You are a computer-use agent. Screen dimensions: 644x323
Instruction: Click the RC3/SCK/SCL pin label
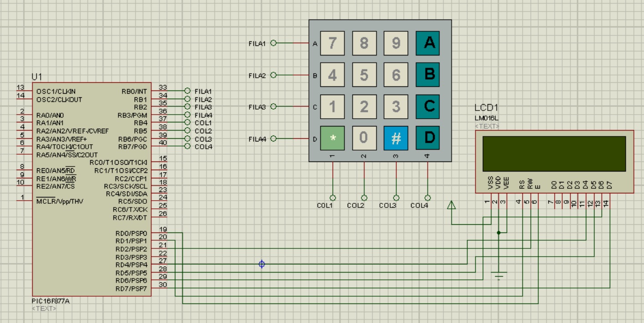126,186
